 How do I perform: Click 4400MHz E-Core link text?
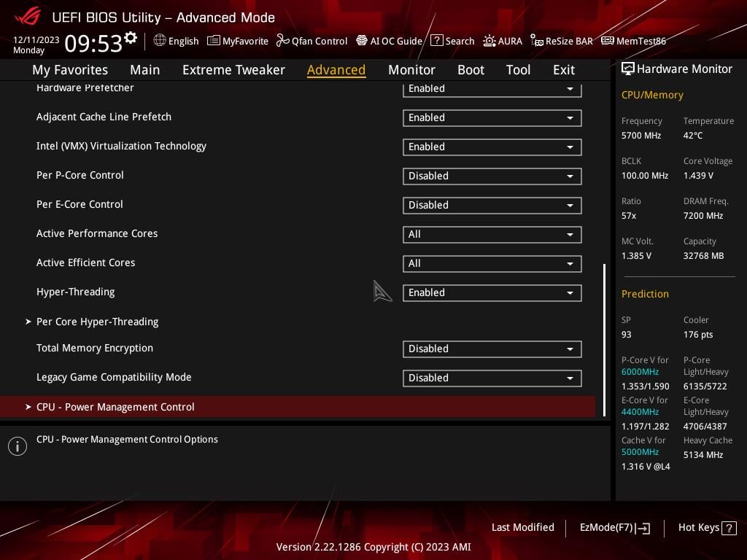point(640,412)
